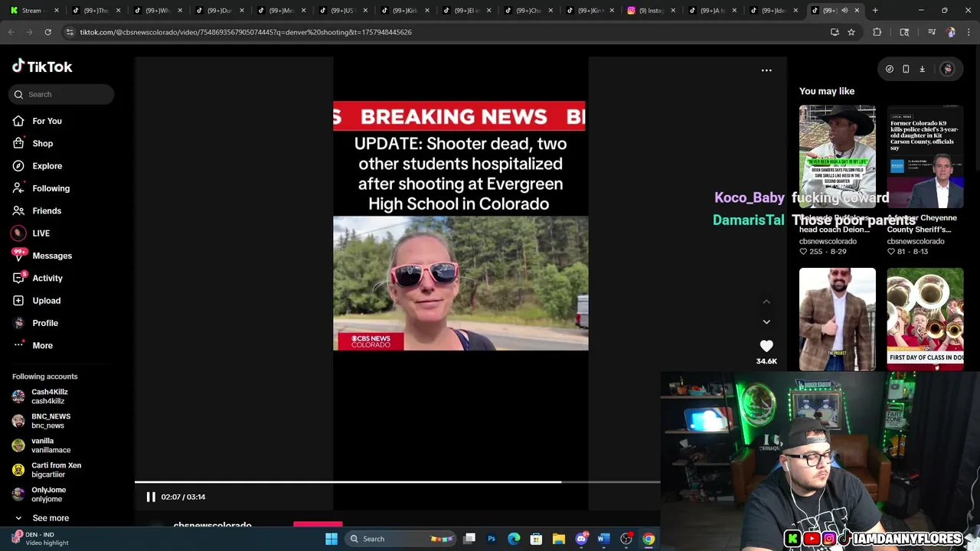Screen dimensions: 980x551
Task: Open your profile avatar at top right
Action: coord(947,69)
